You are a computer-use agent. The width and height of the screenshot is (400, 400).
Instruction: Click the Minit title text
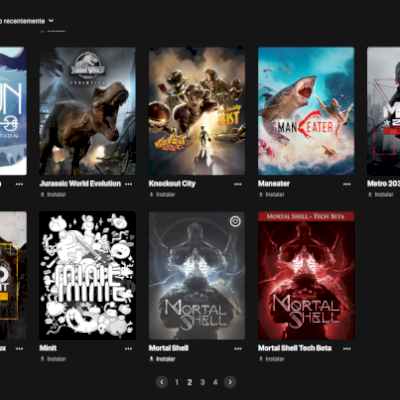[x=48, y=348]
